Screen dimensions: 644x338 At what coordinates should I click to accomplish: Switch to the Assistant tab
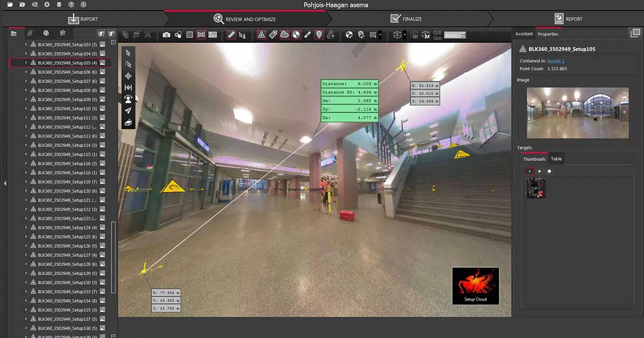click(524, 34)
